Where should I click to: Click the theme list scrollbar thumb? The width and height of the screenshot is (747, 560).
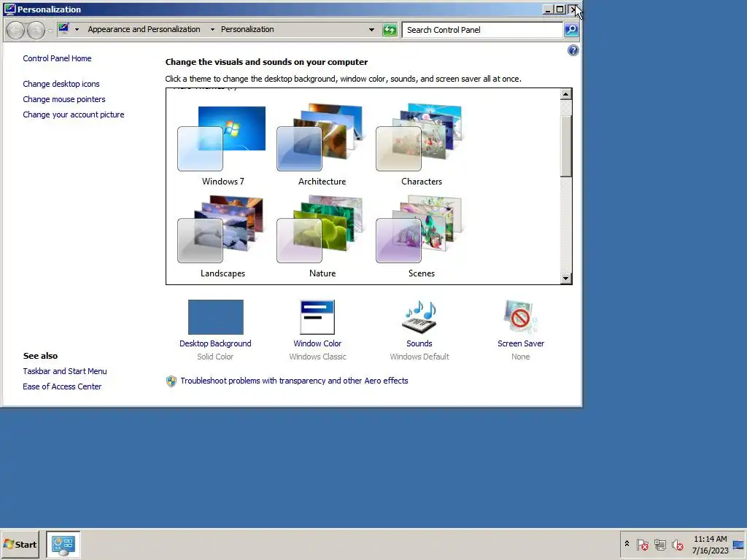click(x=565, y=145)
